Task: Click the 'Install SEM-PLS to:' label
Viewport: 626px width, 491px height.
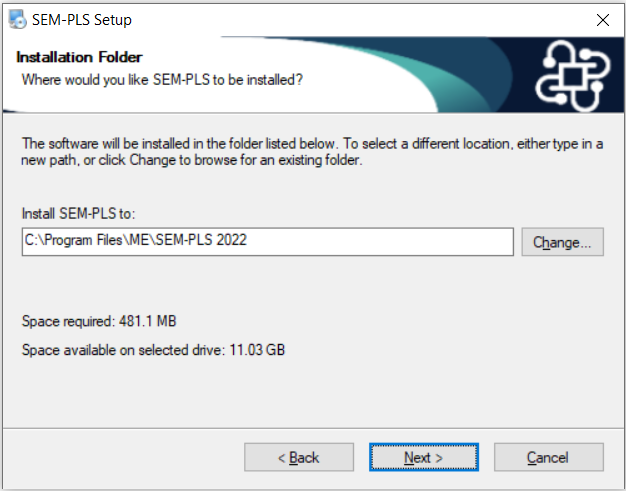Action: tap(79, 214)
